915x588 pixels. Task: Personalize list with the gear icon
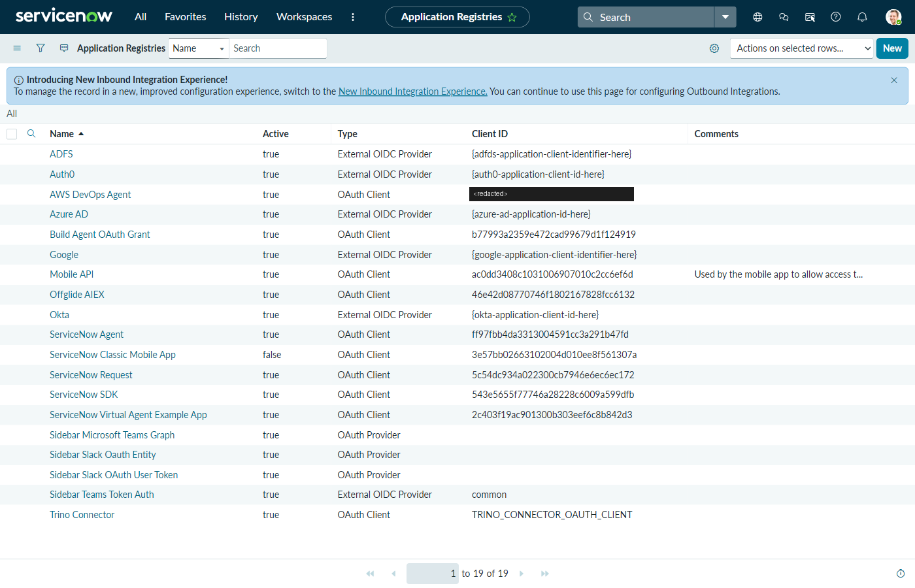714,48
